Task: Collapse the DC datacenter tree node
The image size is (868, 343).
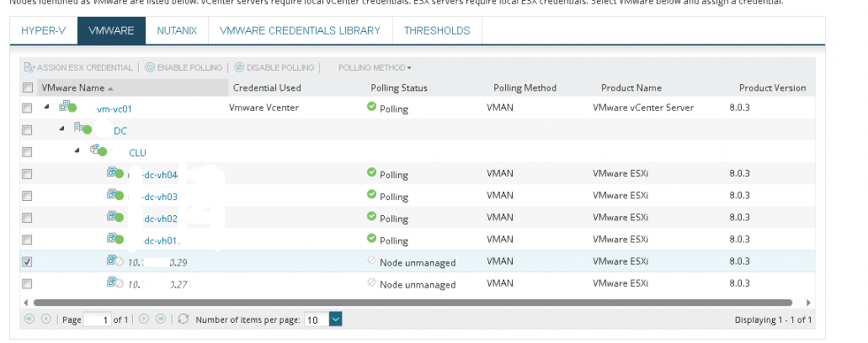Action: [62, 129]
